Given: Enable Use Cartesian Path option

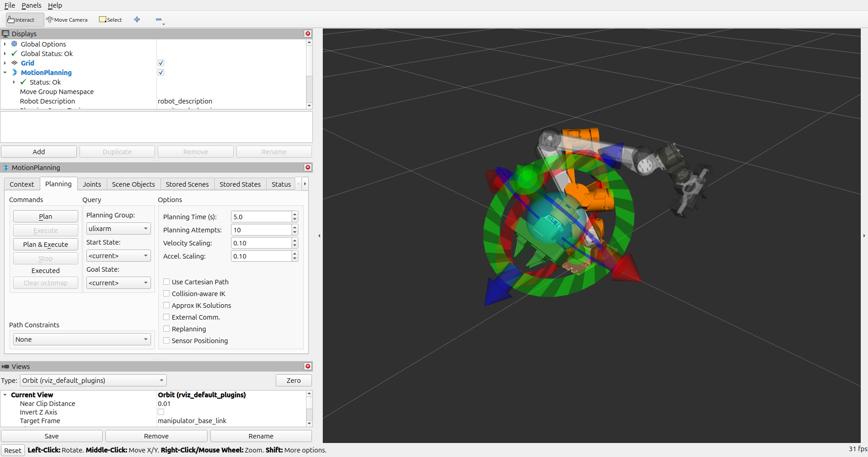Looking at the screenshot, I should coord(166,282).
